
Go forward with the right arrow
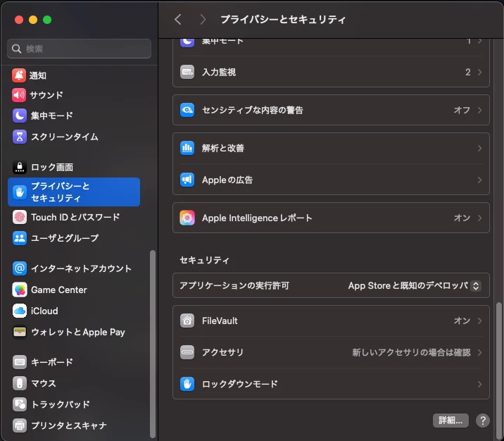203,19
